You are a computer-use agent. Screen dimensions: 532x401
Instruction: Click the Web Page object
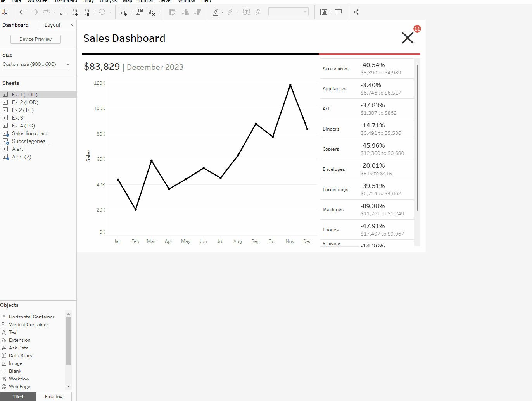(19, 386)
